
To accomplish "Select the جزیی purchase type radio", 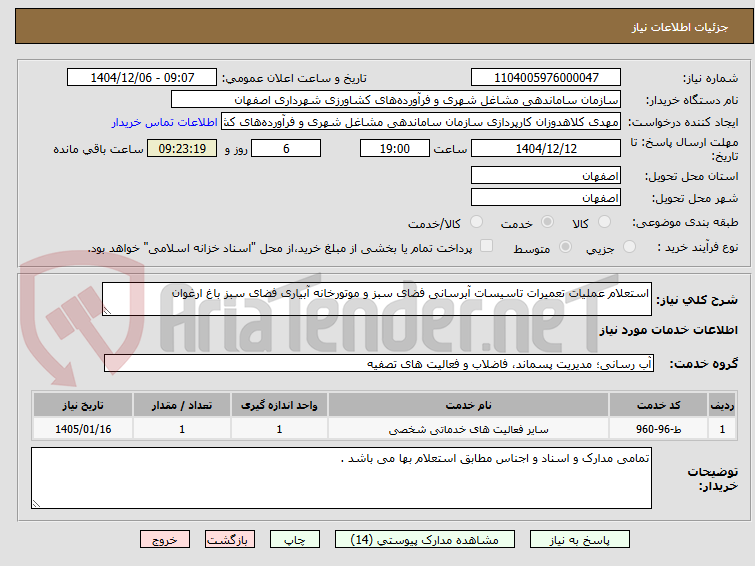I will [629, 247].
